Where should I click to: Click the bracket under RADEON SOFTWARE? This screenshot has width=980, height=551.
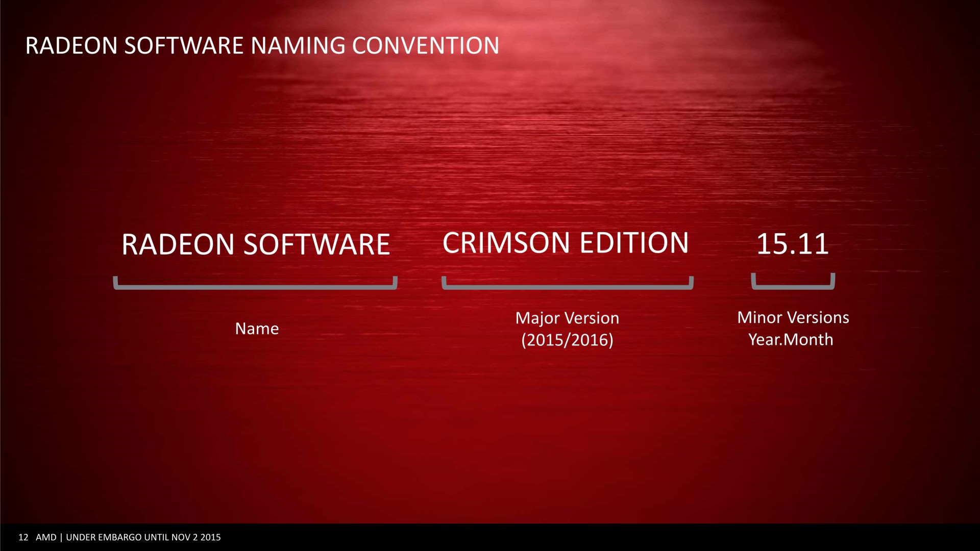tap(255, 287)
